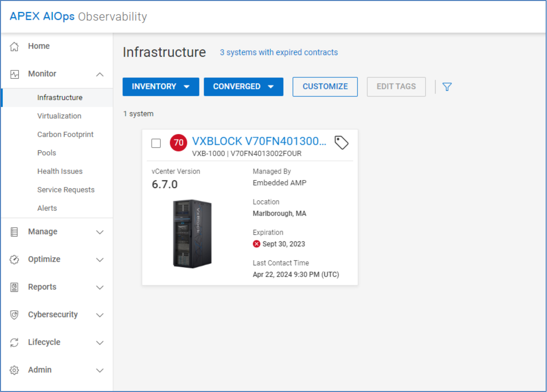547x392 pixels.
Task: Click location Marlborough, MA
Action: tap(279, 214)
